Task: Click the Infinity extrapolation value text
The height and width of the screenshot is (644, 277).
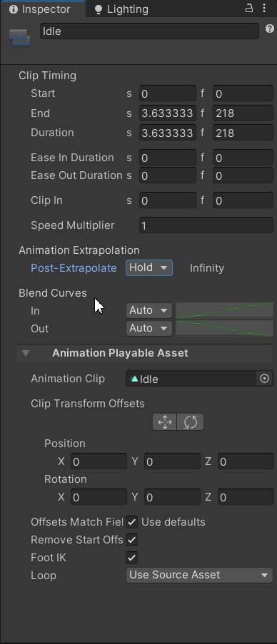Action: pos(207,268)
